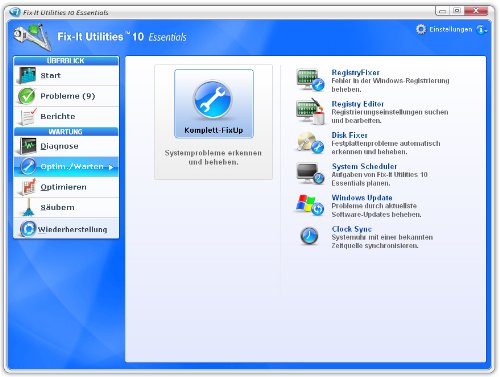Open the info dropdown beside Einstellungen
Image resolution: width=500 pixels, height=377 pixels.
tap(482, 30)
